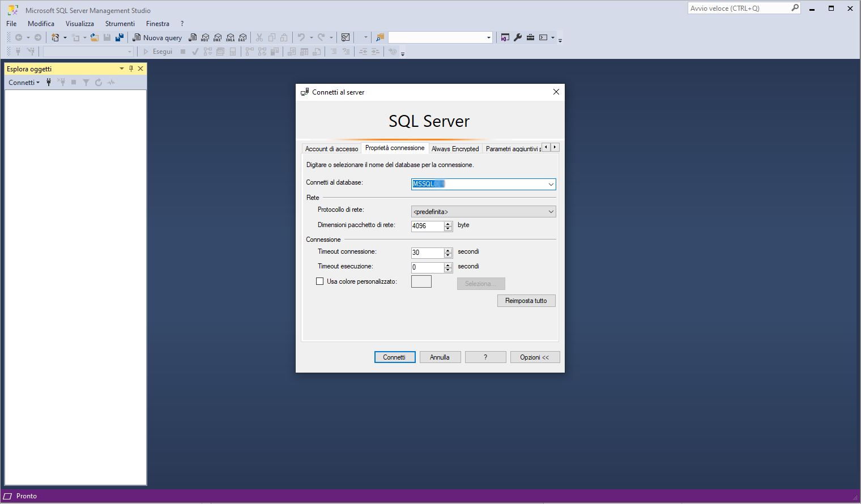Open the Strumenti menu

point(120,24)
